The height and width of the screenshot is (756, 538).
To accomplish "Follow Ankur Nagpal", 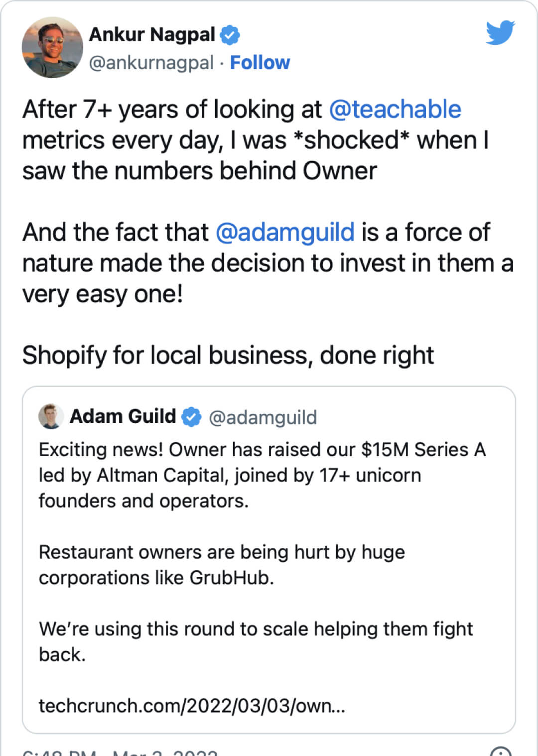I will pyautogui.click(x=260, y=63).
